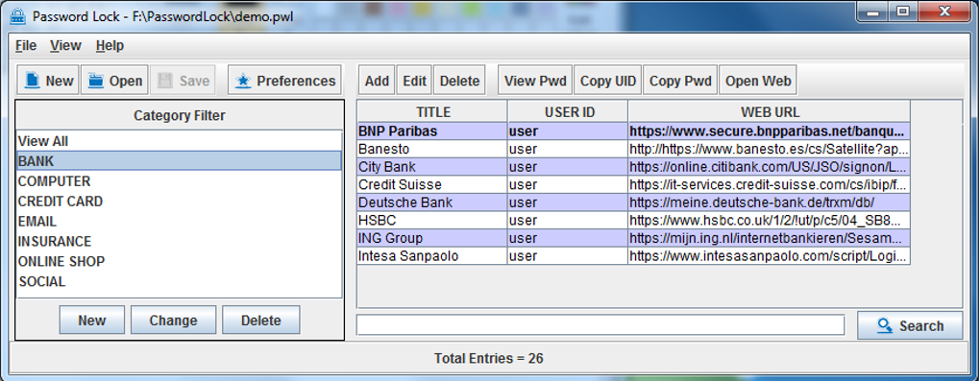Click the Deutsche Bank web URL cell
Viewport: 980px width, 381px height.
[x=770, y=202]
